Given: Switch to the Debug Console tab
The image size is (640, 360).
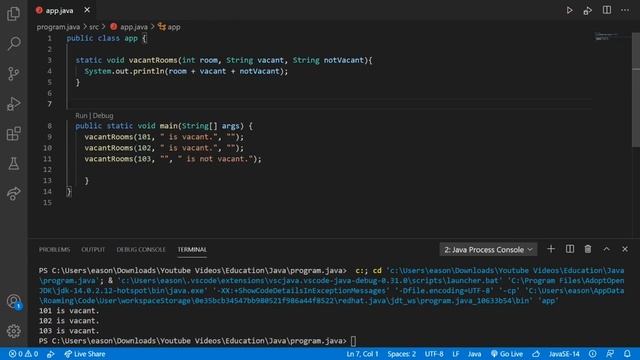Looking at the screenshot, I should pos(141,249).
